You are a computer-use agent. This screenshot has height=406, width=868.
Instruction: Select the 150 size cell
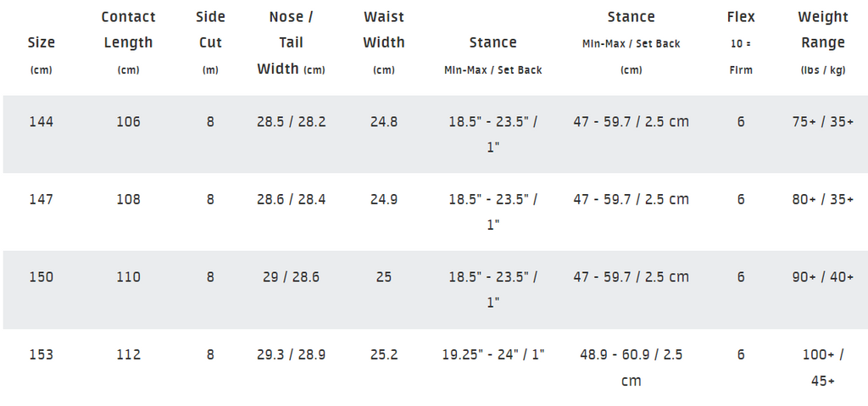click(42, 277)
